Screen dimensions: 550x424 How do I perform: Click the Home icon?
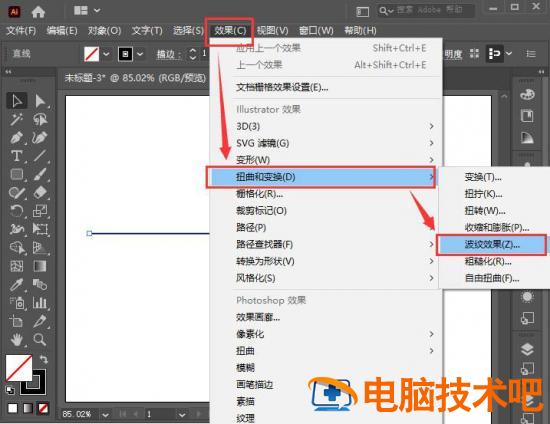tap(38, 12)
